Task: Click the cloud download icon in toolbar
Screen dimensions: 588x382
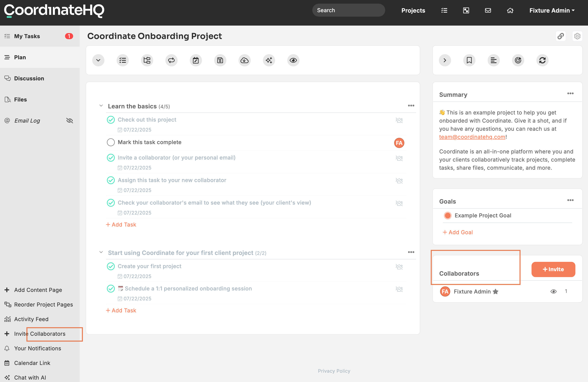Action: tap(245, 60)
